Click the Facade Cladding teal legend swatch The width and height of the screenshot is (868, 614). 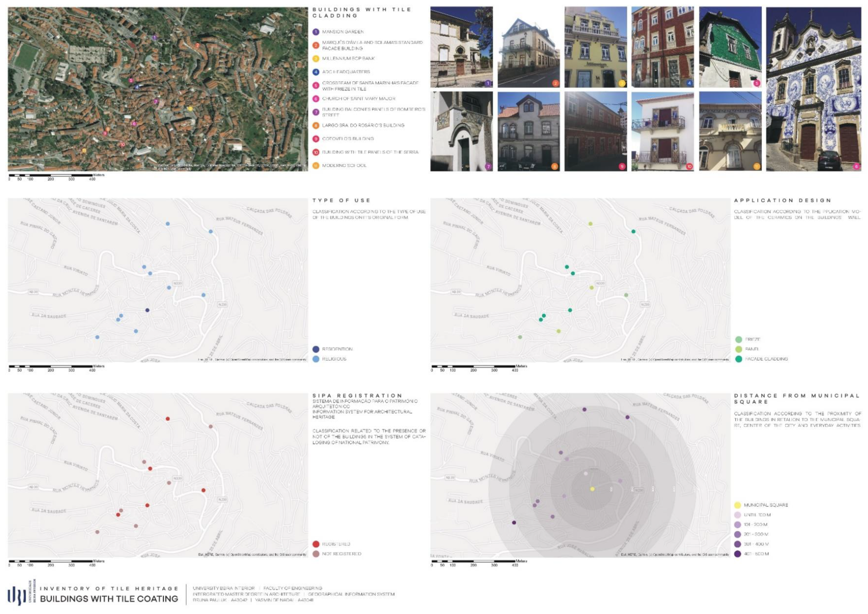738,359
